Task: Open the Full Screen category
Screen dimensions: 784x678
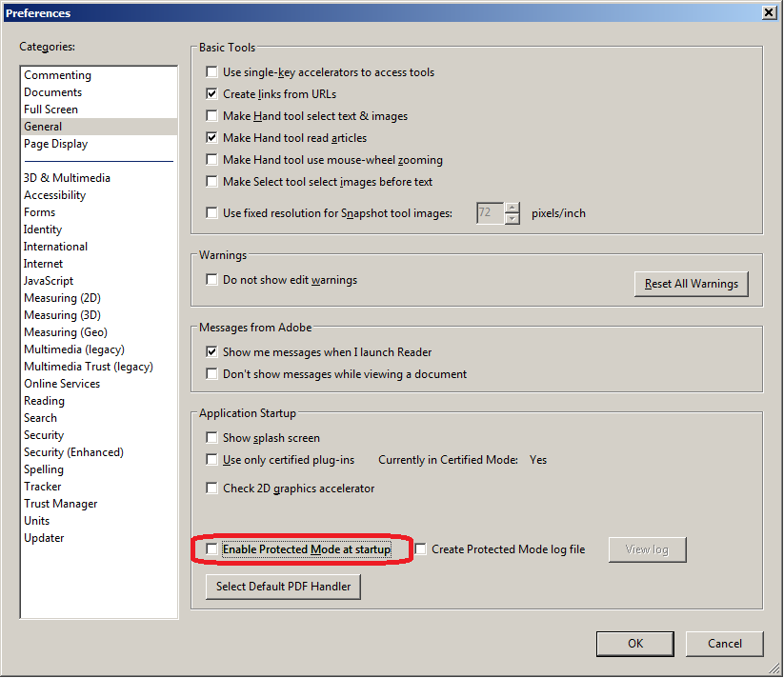Action: [x=99, y=110]
